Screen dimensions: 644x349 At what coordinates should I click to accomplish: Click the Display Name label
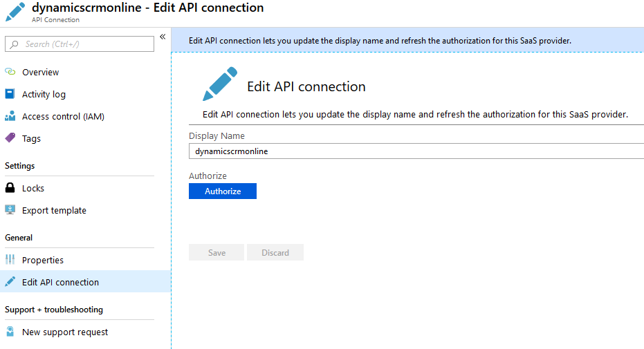[217, 135]
